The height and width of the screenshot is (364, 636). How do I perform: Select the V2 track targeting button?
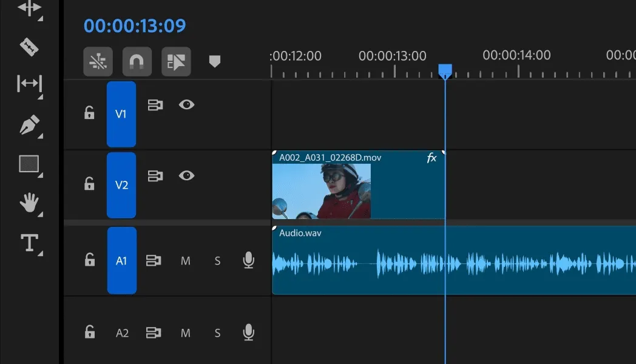tap(121, 185)
